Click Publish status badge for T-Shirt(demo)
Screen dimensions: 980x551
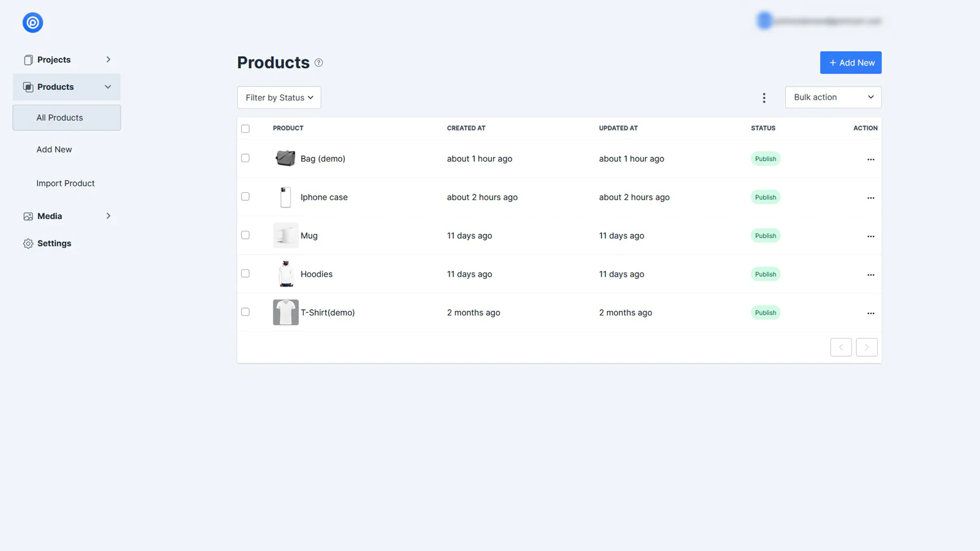[x=766, y=313]
